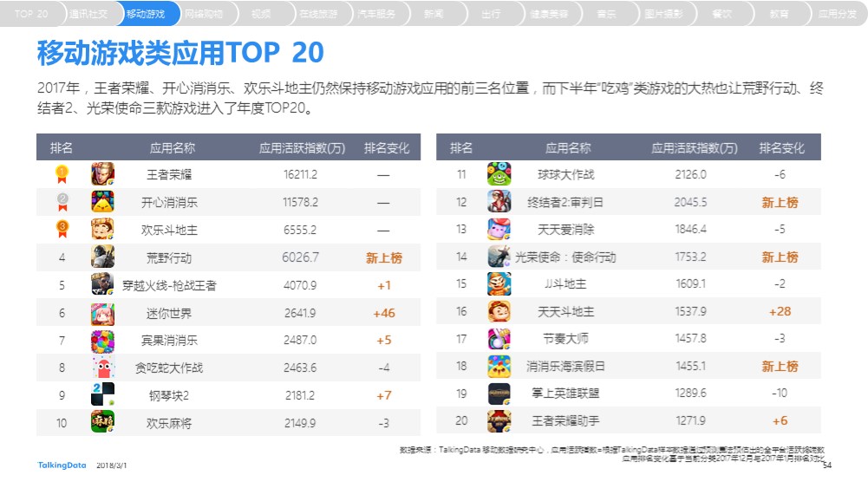Click the 光荣使命 app icon

499,257
